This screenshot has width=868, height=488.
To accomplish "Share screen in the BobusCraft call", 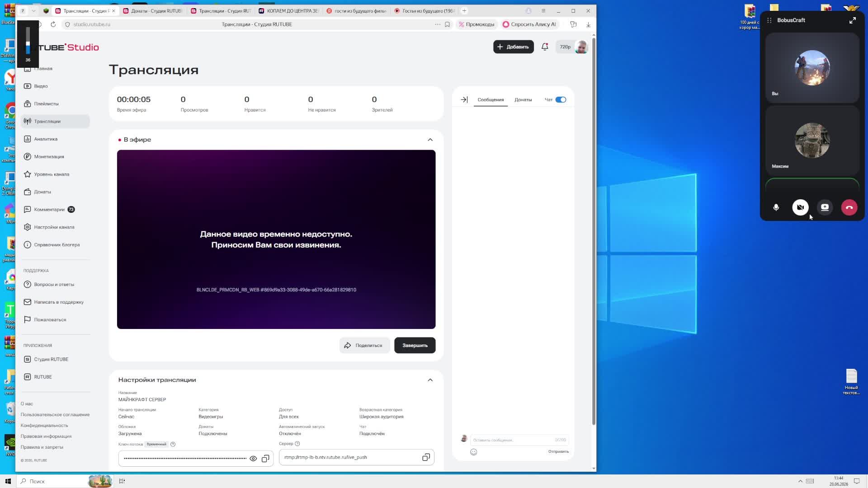I will [x=825, y=207].
